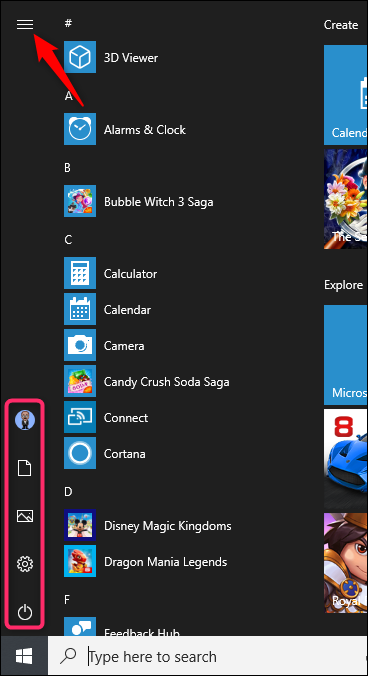Open the Royal game tile
This screenshot has height=676, width=368.
click(x=346, y=563)
